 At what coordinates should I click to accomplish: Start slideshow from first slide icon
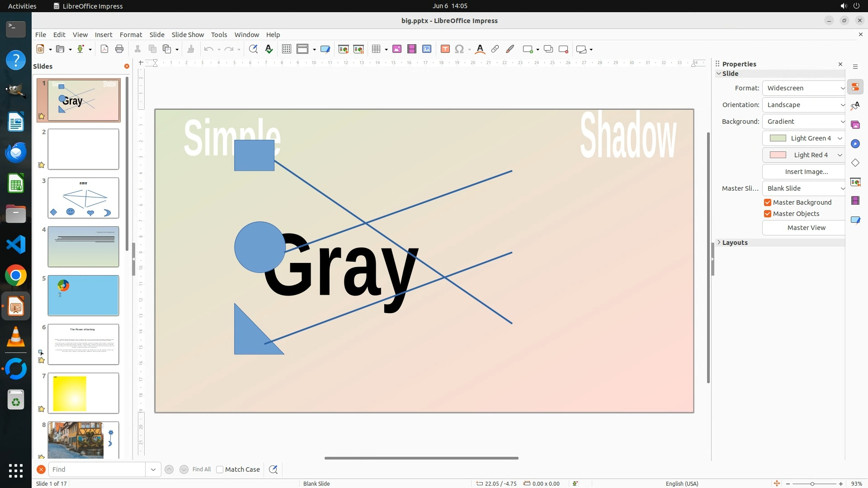click(343, 49)
